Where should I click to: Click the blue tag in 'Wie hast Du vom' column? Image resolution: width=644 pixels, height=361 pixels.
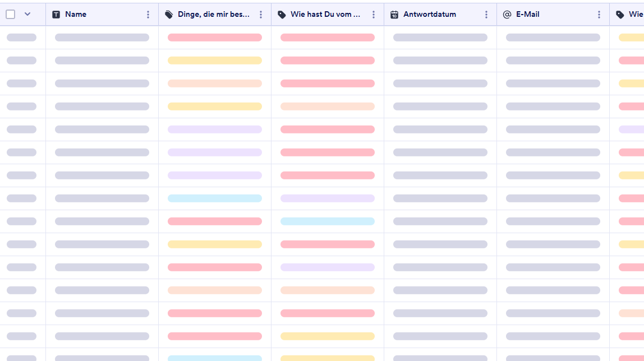pos(327,221)
